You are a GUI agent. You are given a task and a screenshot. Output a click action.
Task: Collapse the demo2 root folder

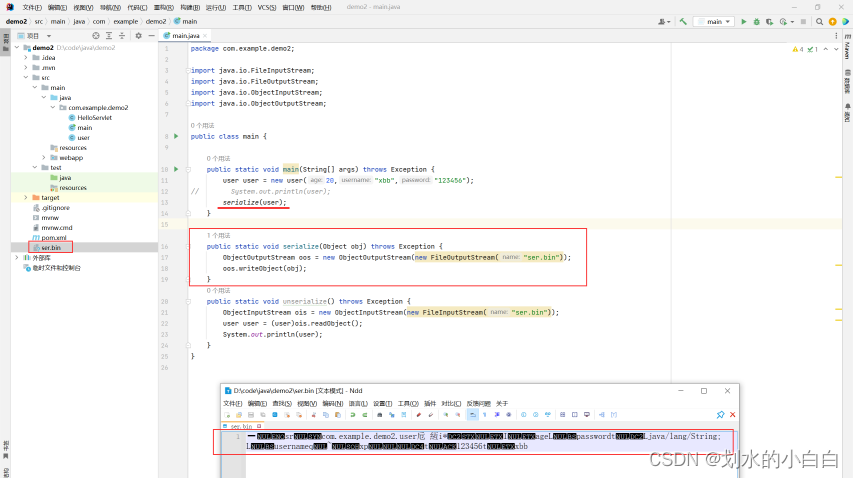(x=17, y=48)
